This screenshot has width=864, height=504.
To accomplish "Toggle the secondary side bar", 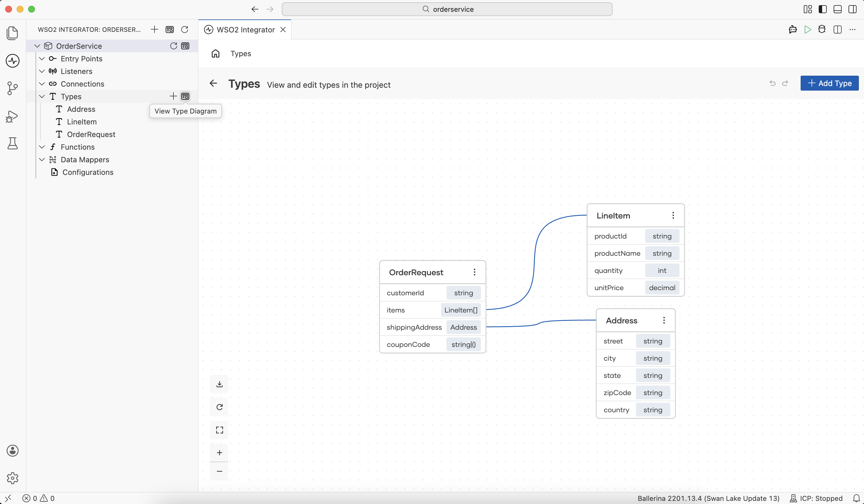I will (x=852, y=9).
